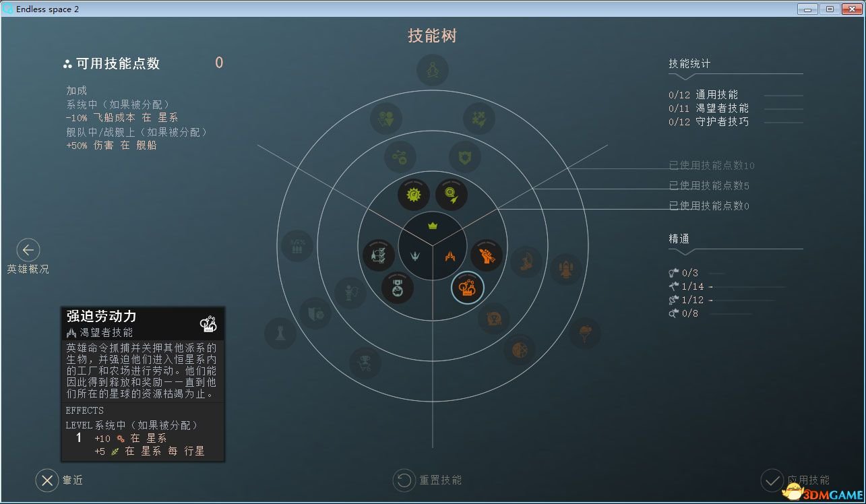The width and height of the screenshot is (866, 504).
Task: Click the crown icon at the skill tree center
Action: [433, 226]
